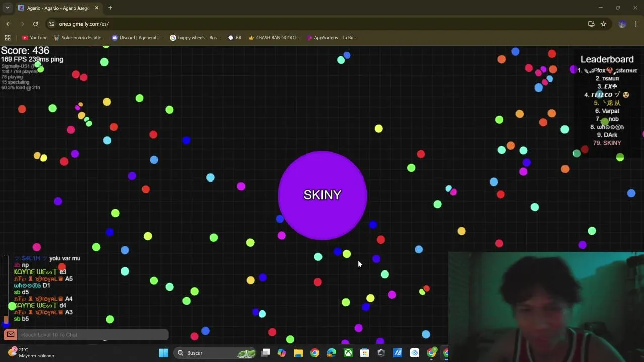The height and width of the screenshot is (362, 644).
Task: Open CRASH BANDICOOT bookmark
Action: pos(274,37)
